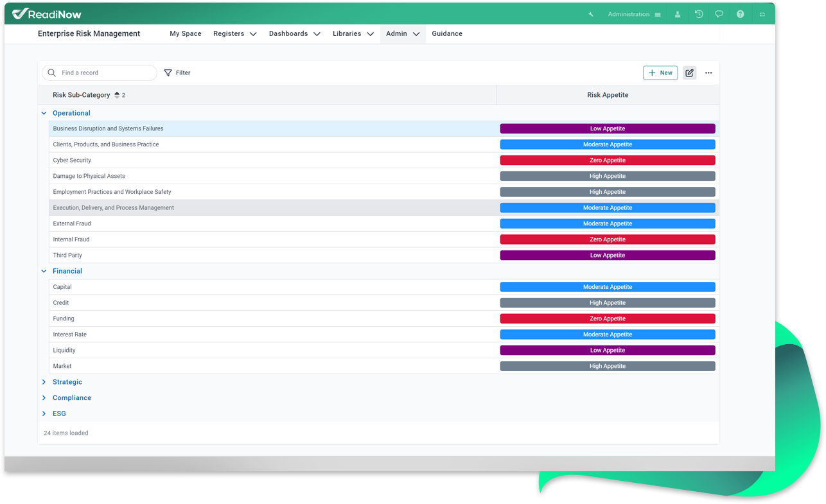Select the Funding row

point(384,318)
